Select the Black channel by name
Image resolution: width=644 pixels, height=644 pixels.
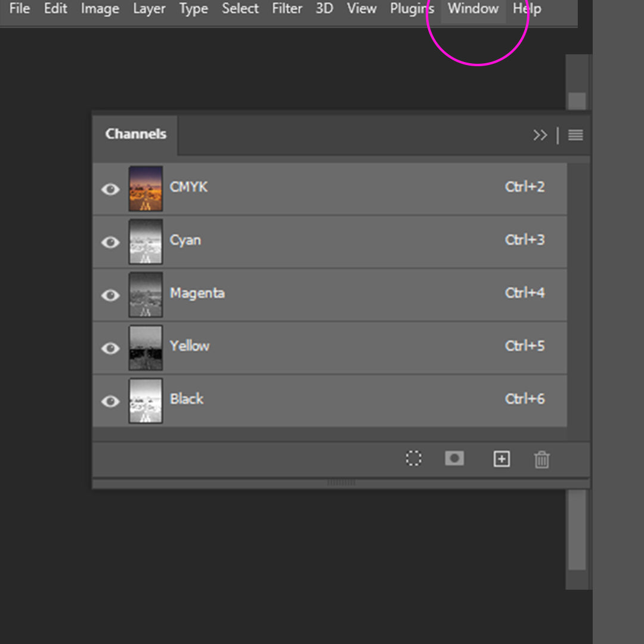187,399
